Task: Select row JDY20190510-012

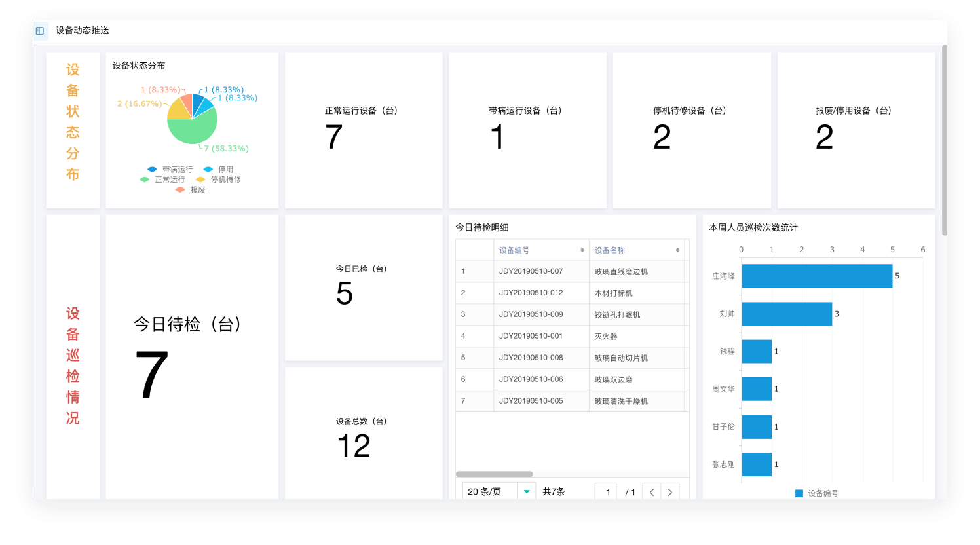Action: 573,293
